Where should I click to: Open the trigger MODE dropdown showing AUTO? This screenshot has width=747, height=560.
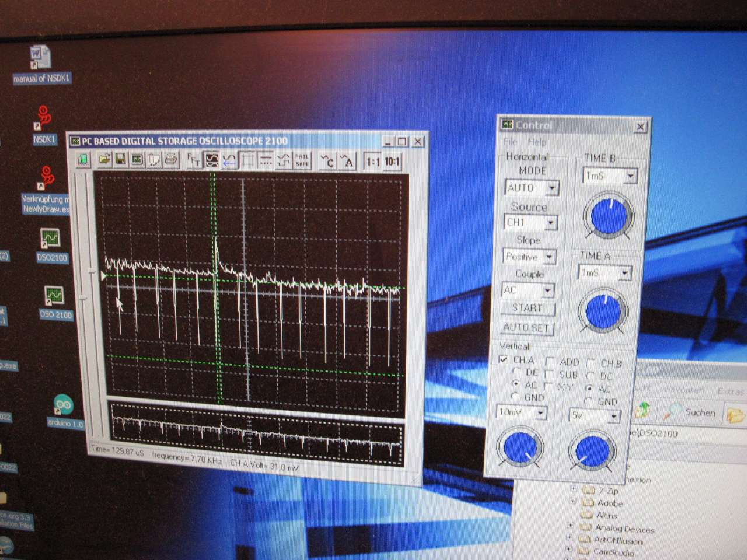click(551, 188)
